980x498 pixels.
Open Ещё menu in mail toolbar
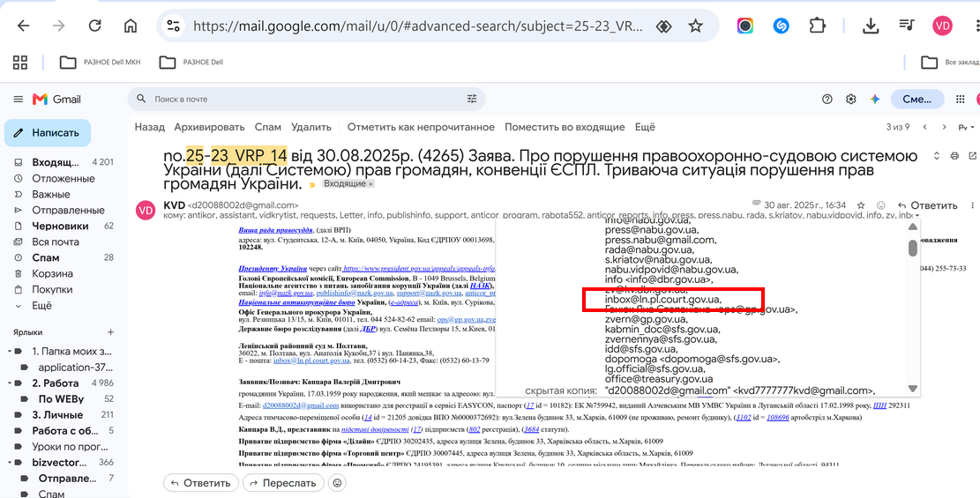645,127
